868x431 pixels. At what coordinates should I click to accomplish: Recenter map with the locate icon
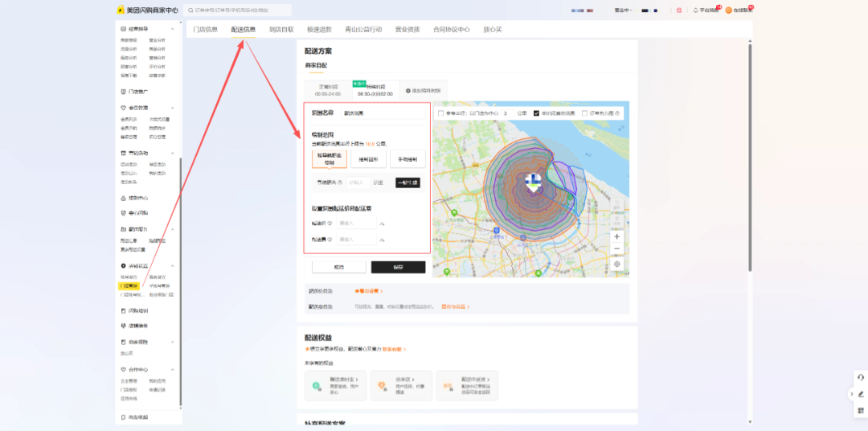[x=617, y=265]
